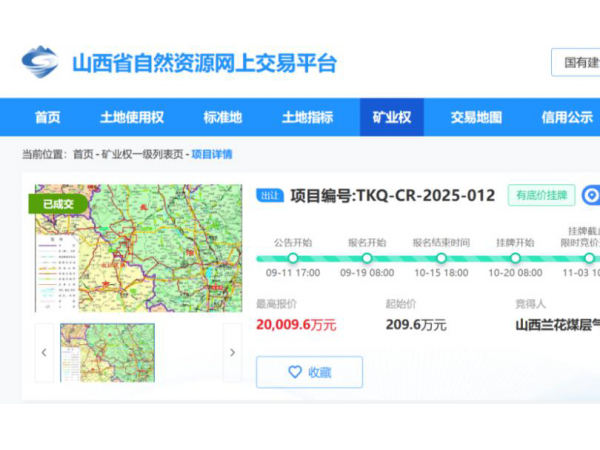Open the 土地使用权 navigation tab

[x=132, y=117]
